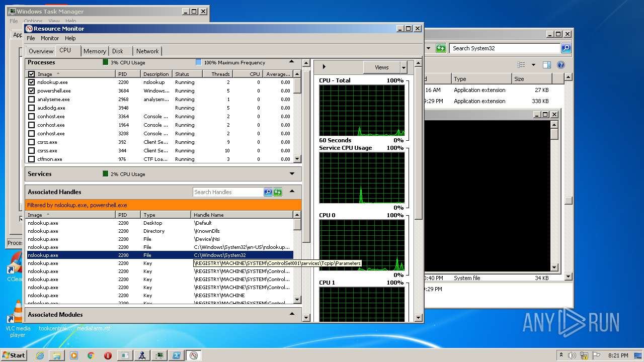Image resolution: width=644 pixels, height=362 pixels.
Task: Expand the Services section
Action: (x=292, y=174)
